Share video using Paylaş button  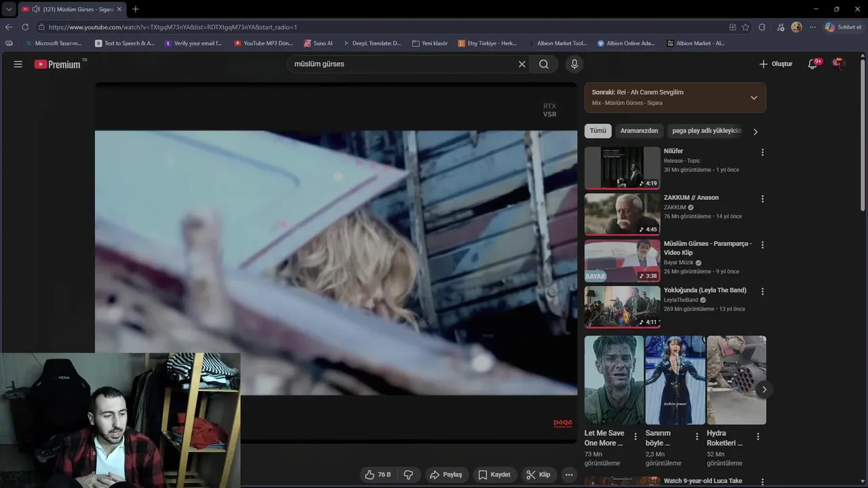pos(446,474)
